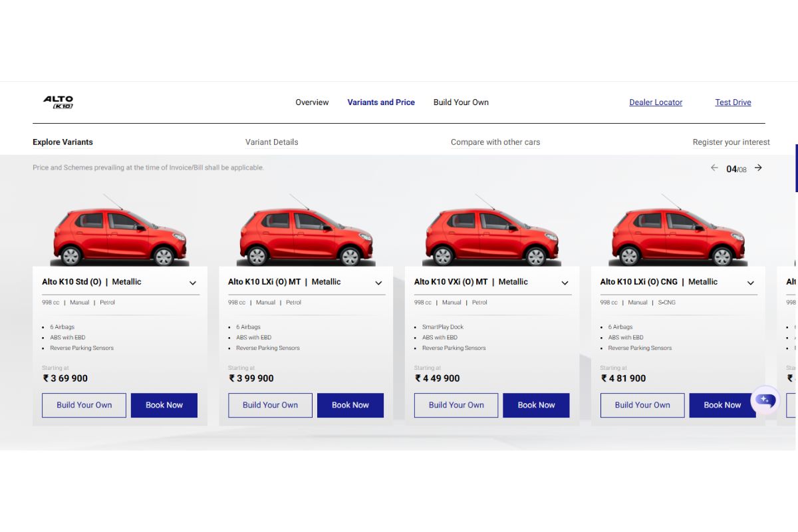Go to previous variants with left arrow
Screen dimensions: 798x532
[714, 168]
